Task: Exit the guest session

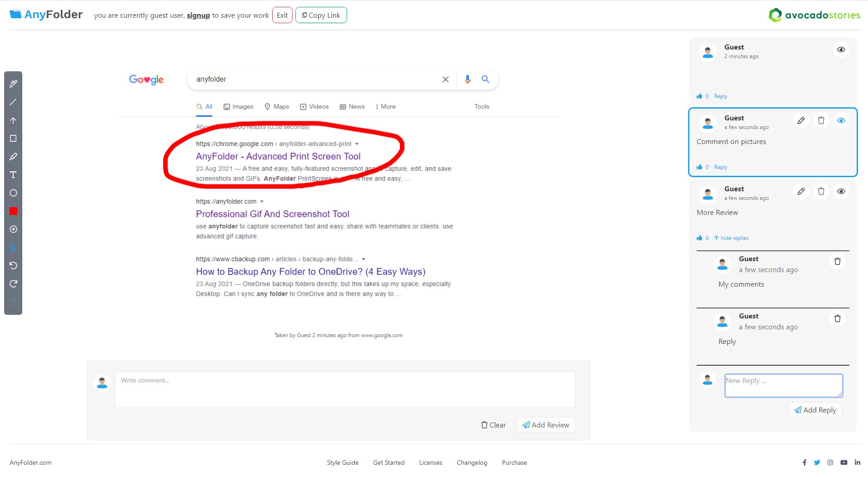Action: point(282,15)
